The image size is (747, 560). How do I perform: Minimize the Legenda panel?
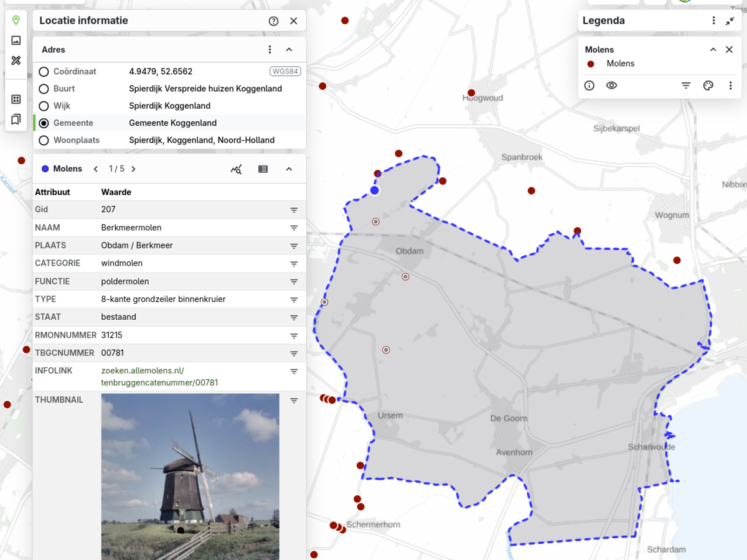pyautogui.click(x=730, y=21)
